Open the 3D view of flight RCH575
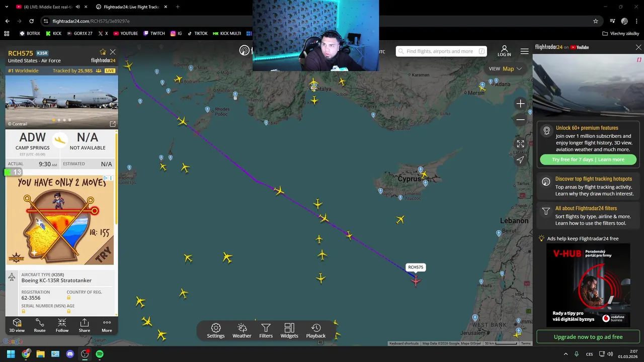Image resolution: width=644 pixels, height=362 pixels. [17, 325]
